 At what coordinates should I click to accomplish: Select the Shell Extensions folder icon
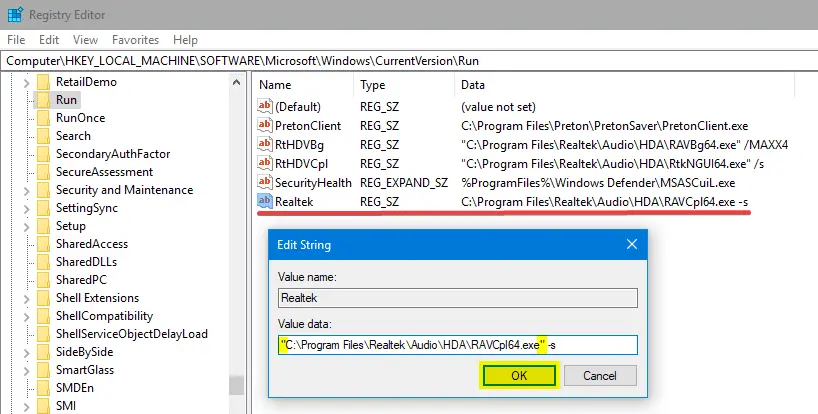coord(43,298)
